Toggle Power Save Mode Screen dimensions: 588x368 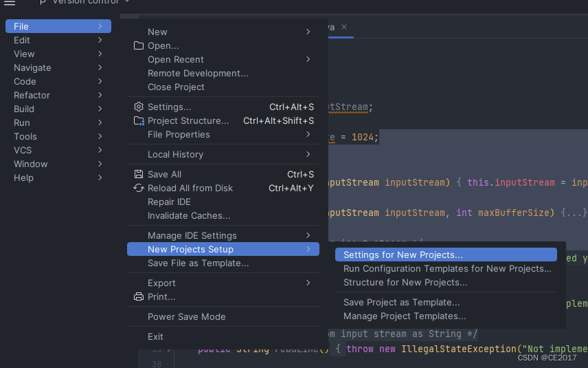[186, 317]
